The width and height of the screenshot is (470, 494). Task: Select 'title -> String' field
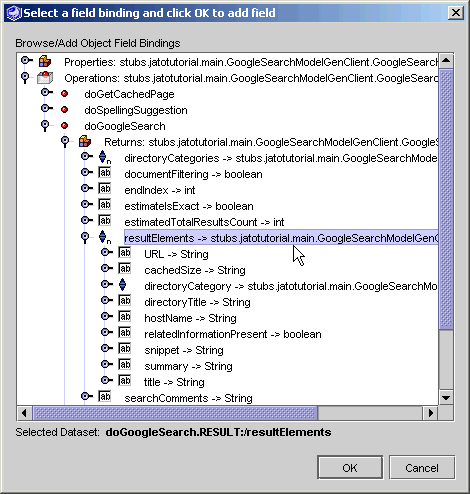click(x=174, y=382)
